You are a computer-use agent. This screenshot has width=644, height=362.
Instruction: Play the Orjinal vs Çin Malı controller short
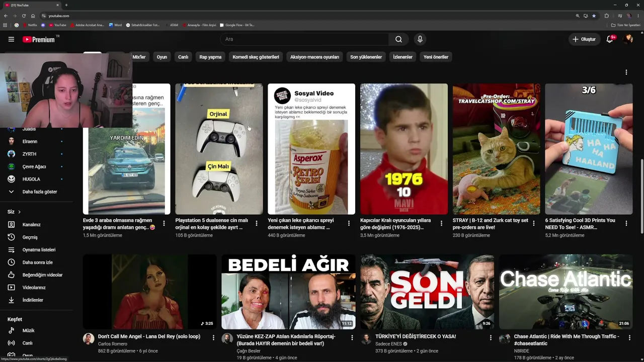(219, 149)
